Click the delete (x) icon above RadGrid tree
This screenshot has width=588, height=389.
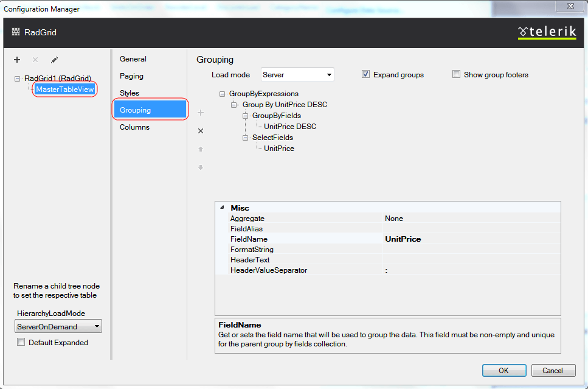click(35, 60)
